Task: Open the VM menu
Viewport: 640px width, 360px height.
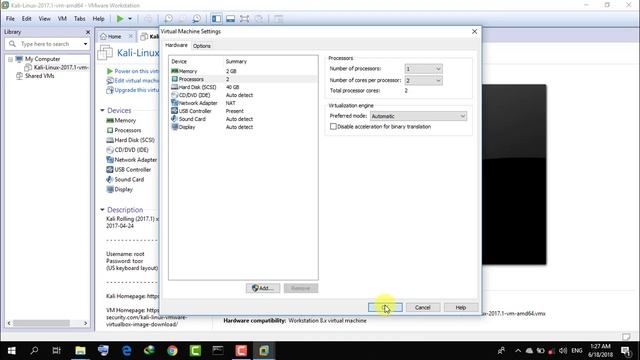Action: click(x=62, y=19)
